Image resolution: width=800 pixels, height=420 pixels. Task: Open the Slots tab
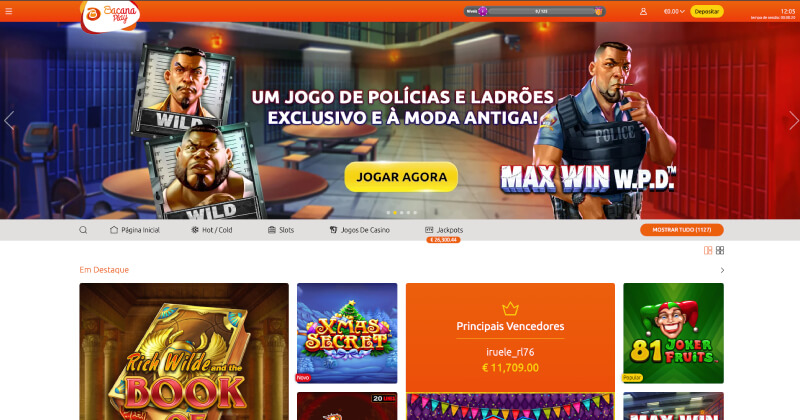281,230
